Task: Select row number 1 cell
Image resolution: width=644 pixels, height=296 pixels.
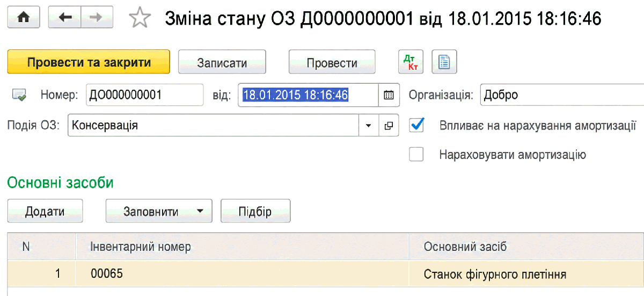Action: coord(41,274)
